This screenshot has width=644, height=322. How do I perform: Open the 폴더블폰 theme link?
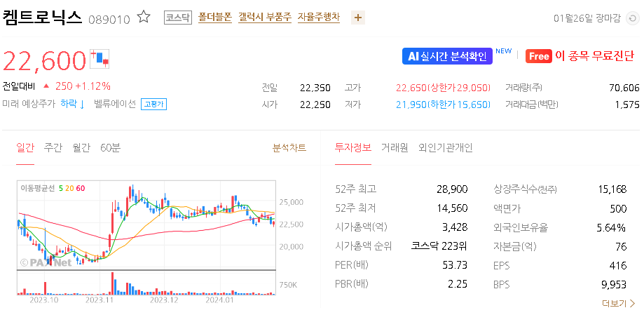click(x=215, y=18)
